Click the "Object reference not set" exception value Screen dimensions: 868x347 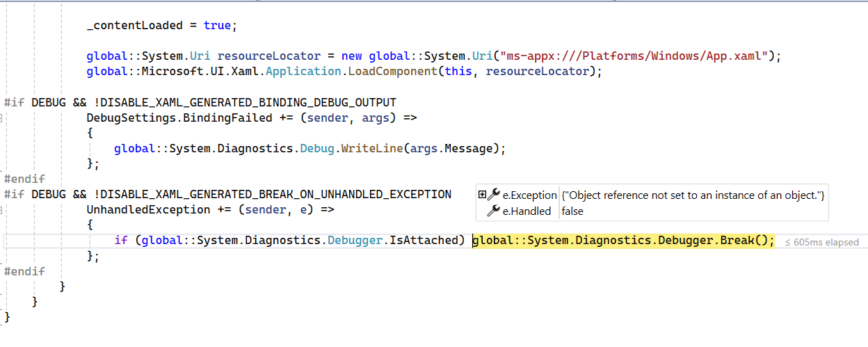693,195
